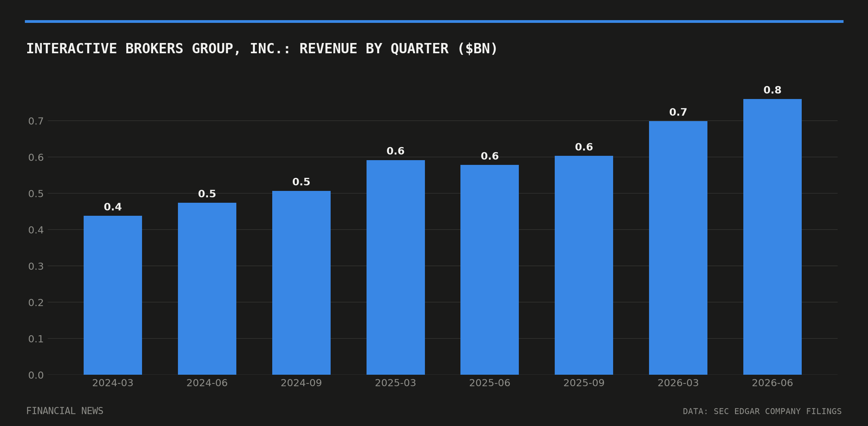Click the FINANCIAL NEWS footer text

point(65,411)
